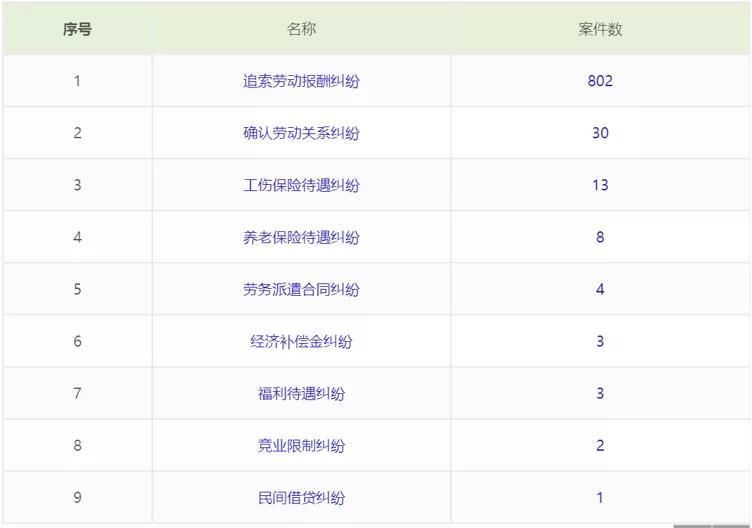The height and width of the screenshot is (528, 752).
Task: Click case count 4 for 劳务派遣合同纠纷
Action: pos(600,289)
